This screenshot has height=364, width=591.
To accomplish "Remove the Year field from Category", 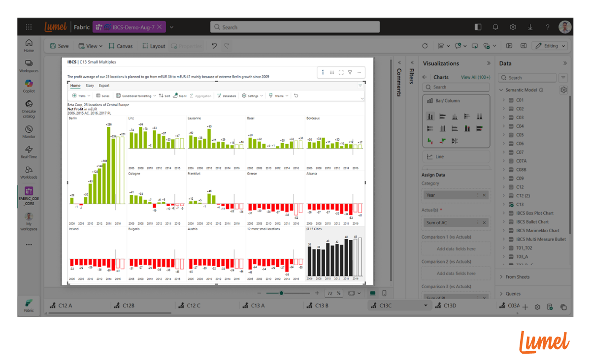I will pos(484,195).
